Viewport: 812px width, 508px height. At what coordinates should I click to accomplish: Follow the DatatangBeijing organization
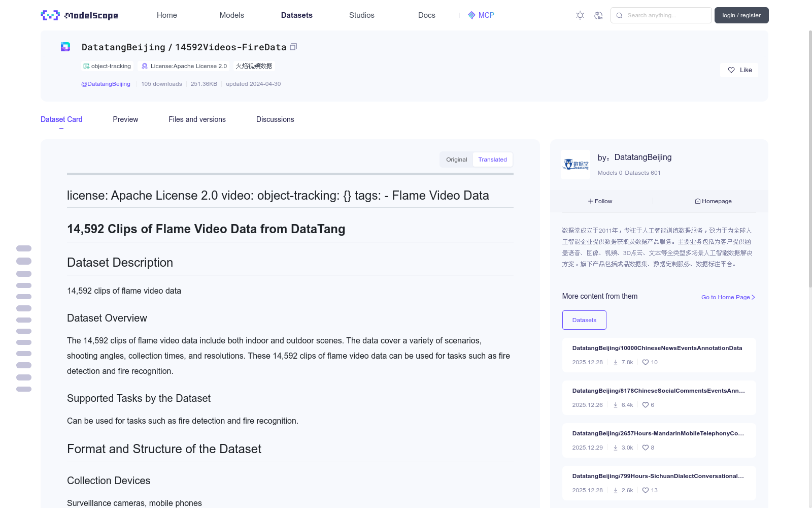pyautogui.click(x=600, y=201)
